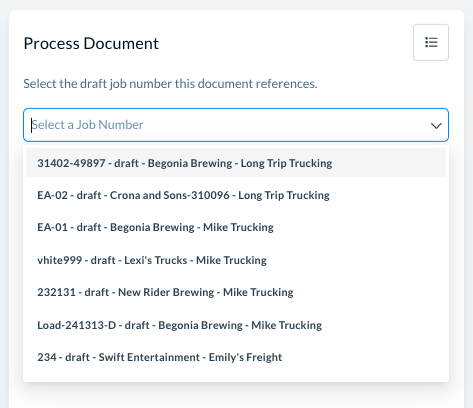473x408 pixels.
Task: Pick EA-01 Begonia Brewing Mike Trucking
Action: (236, 227)
